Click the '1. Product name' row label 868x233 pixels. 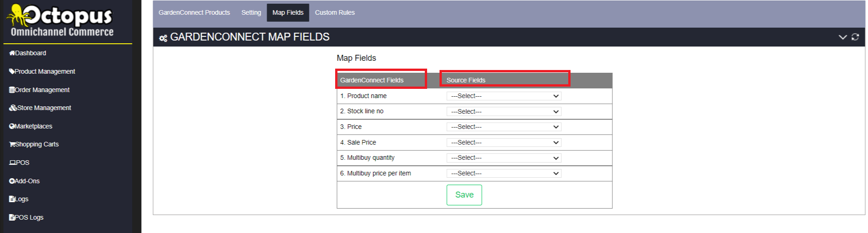click(x=363, y=96)
